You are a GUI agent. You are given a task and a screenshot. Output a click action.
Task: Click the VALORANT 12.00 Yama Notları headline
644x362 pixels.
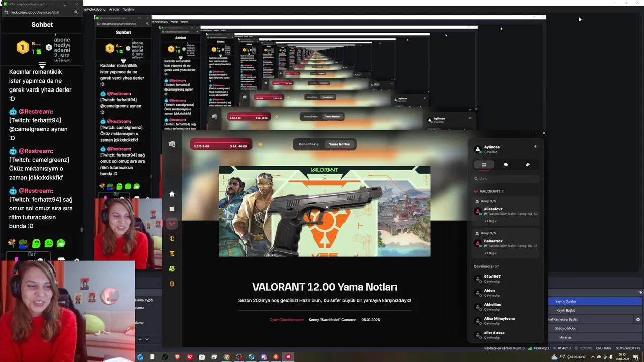325,287
